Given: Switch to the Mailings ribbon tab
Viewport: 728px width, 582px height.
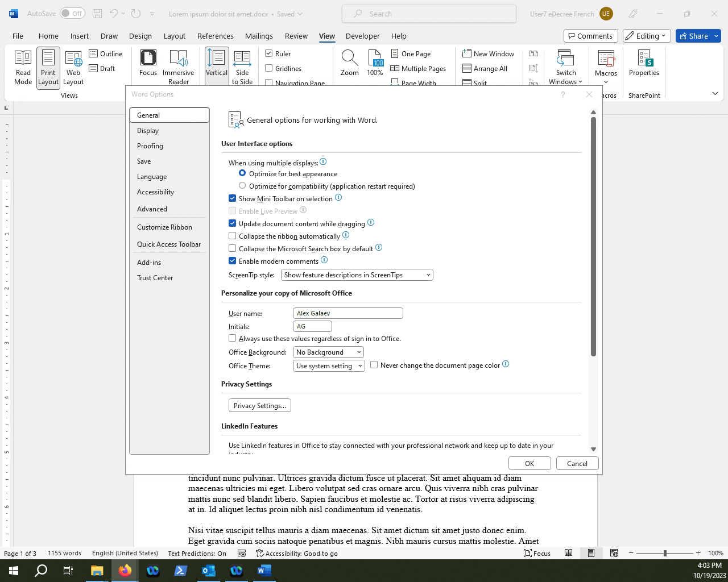Looking at the screenshot, I should (x=259, y=36).
